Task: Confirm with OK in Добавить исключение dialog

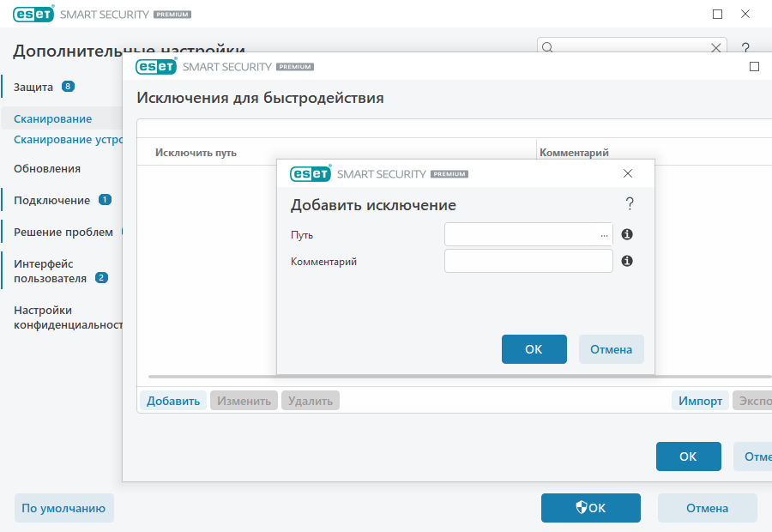Action: 534,349
